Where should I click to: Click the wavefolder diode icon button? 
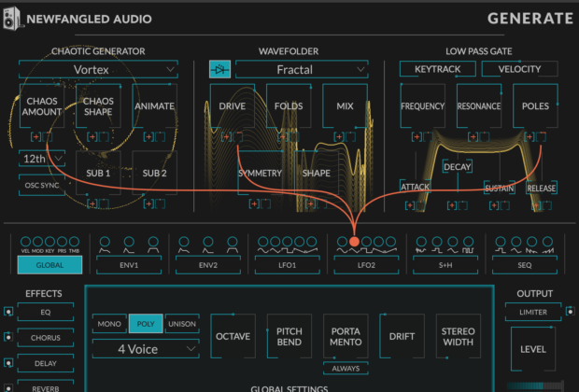click(219, 69)
